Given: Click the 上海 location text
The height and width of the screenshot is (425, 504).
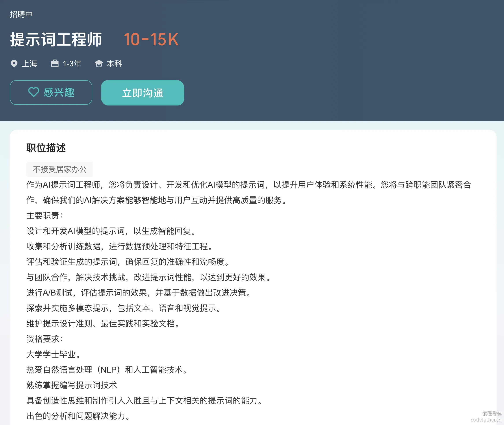Looking at the screenshot, I should coord(29,64).
